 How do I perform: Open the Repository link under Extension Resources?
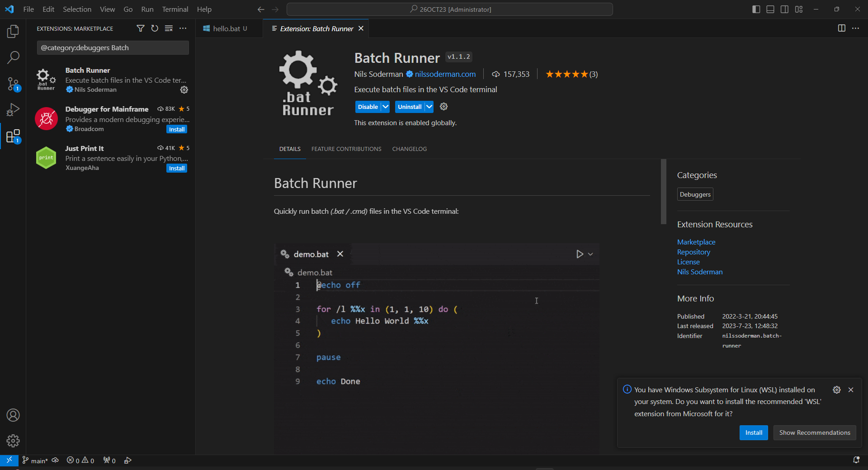(x=693, y=252)
